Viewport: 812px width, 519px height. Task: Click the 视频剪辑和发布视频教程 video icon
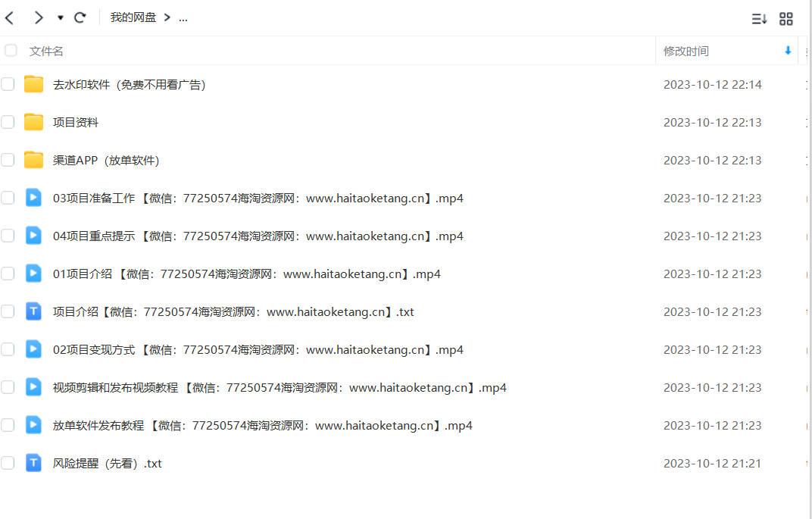click(33, 386)
